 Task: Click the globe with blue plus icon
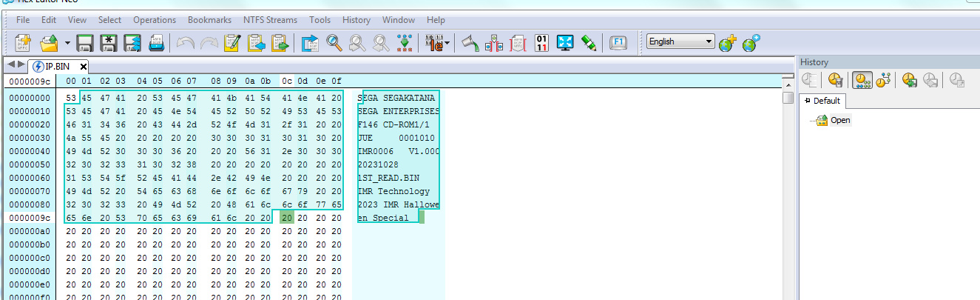pyautogui.click(x=751, y=43)
